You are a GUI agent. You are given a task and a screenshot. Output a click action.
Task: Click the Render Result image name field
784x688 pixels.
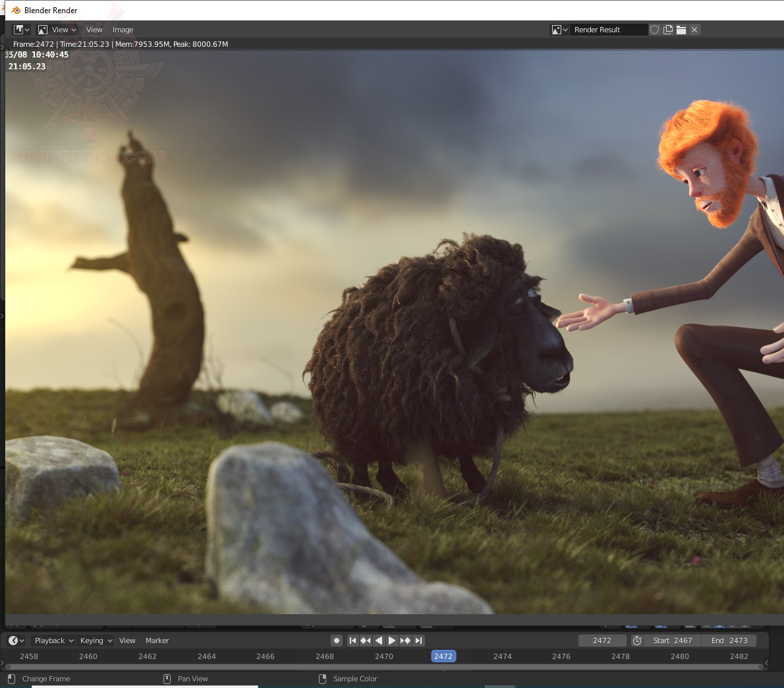click(609, 30)
